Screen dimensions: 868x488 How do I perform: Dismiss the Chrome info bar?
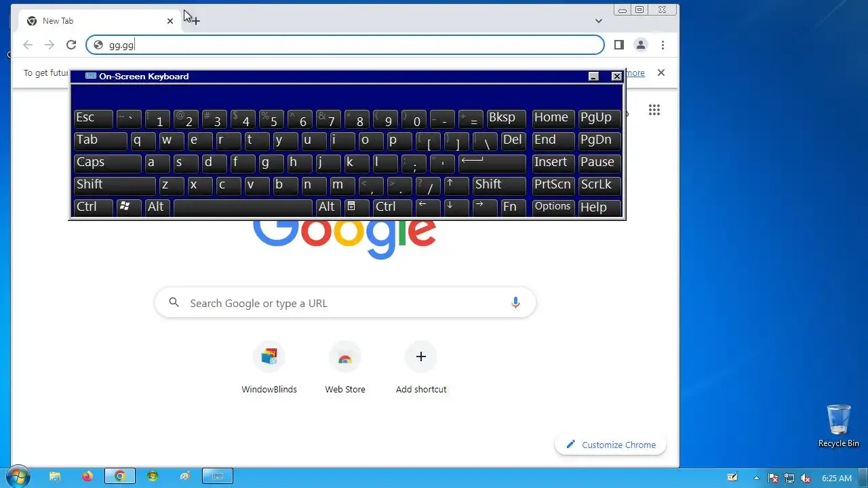(x=661, y=73)
